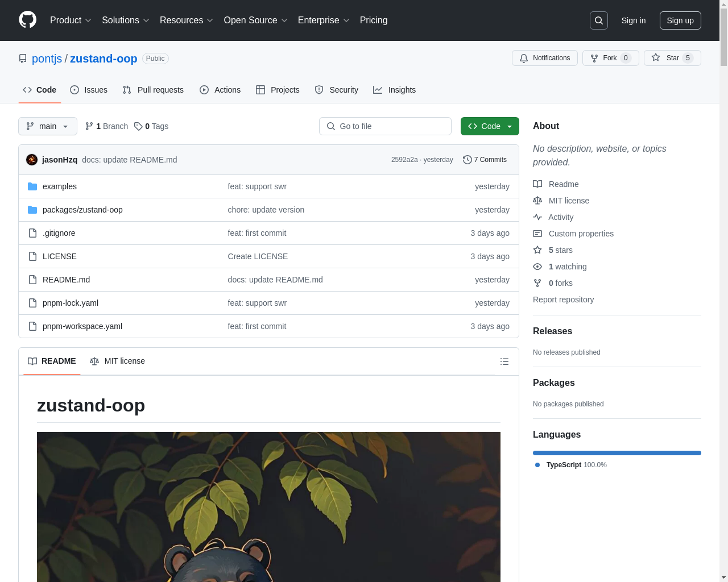The image size is (728, 582).
Task: Click the jasonHzq author name
Action: pos(60,160)
